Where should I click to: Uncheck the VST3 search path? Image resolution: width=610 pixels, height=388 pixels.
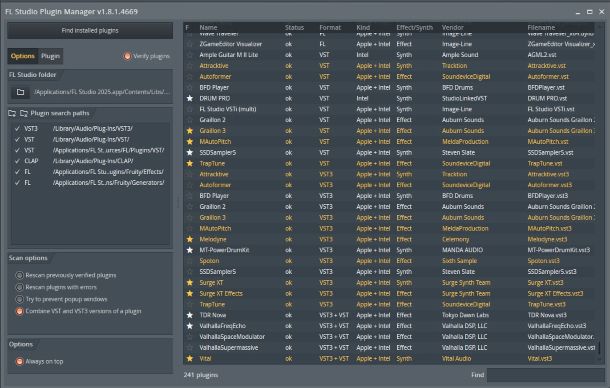pyautogui.click(x=17, y=128)
